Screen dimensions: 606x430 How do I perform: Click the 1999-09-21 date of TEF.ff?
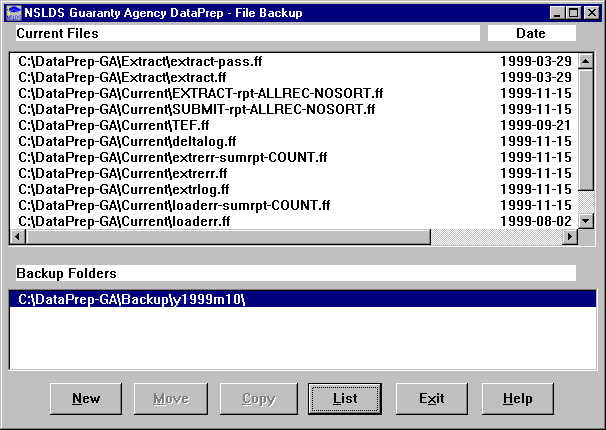pyautogui.click(x=536, y=125)
